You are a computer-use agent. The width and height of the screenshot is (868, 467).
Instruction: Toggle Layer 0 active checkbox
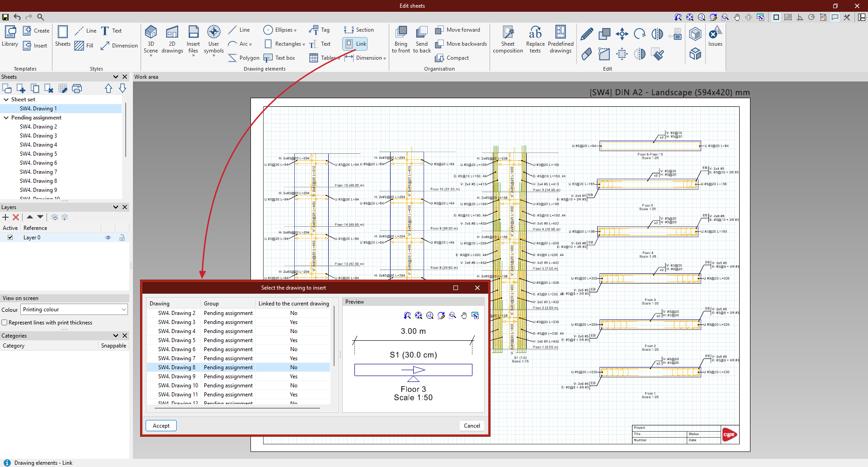(10, 238)
